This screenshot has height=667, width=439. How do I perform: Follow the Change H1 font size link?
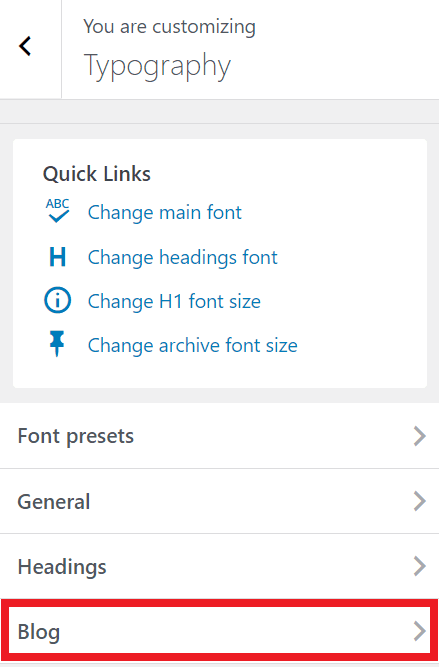pos(174,302)
